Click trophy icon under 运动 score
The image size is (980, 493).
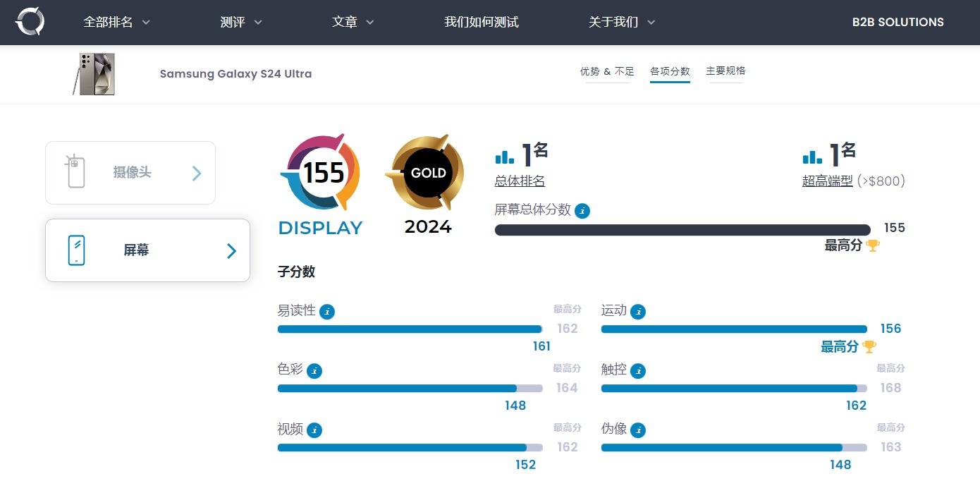pos(869,347)
